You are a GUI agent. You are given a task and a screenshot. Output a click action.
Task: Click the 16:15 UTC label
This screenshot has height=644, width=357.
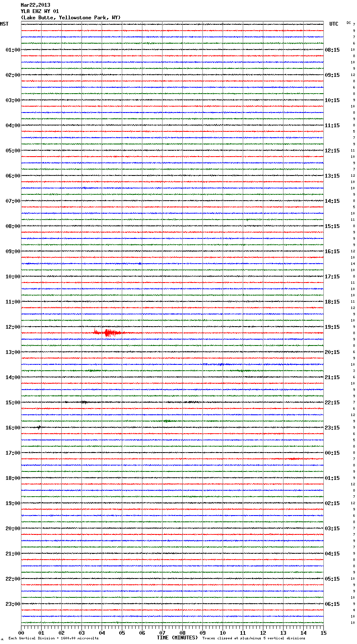(x=332, y=251)
